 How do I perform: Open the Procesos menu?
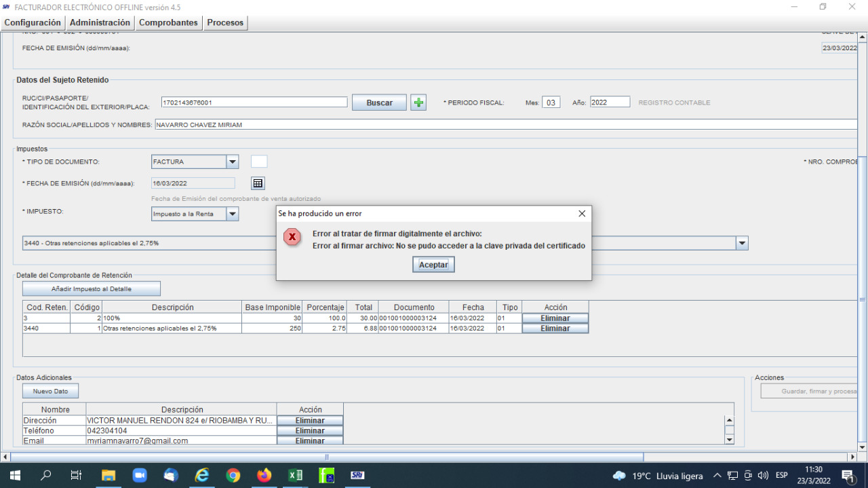(225, 22)
